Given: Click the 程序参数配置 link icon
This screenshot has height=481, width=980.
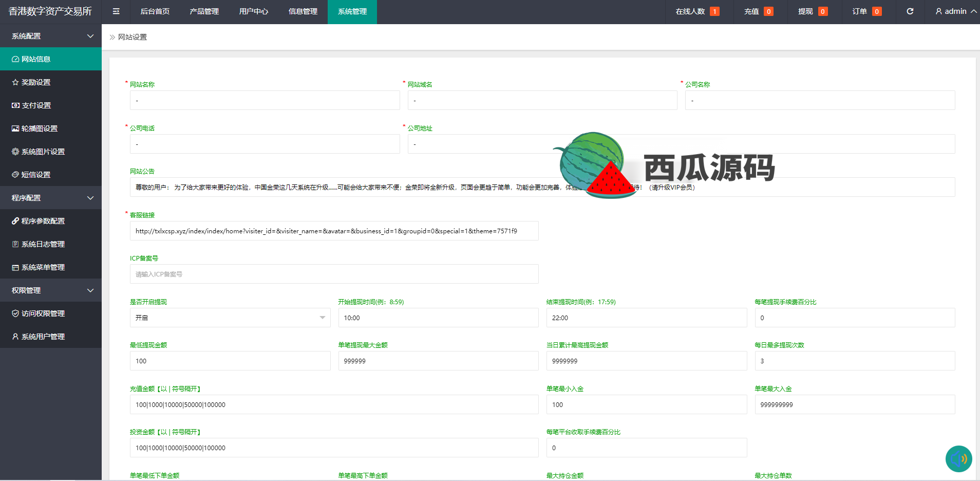Looking at the screenshot, I should click(15, 221).
